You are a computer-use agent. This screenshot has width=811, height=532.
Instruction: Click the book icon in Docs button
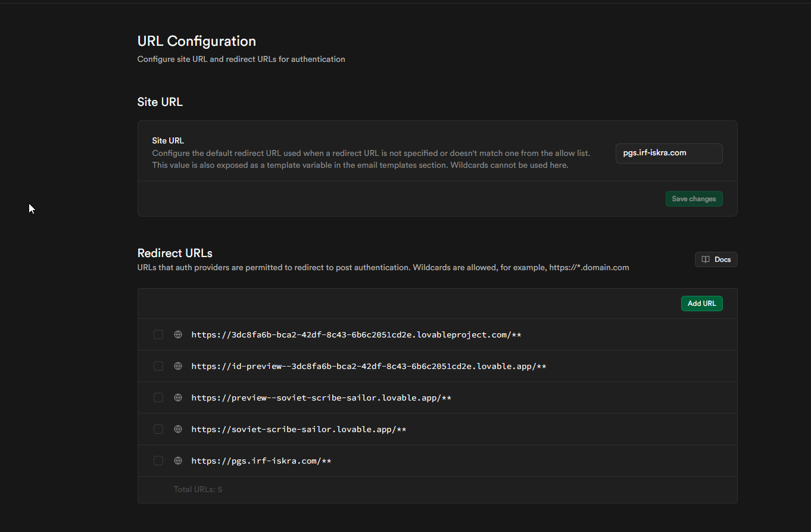tap(706, 259)
